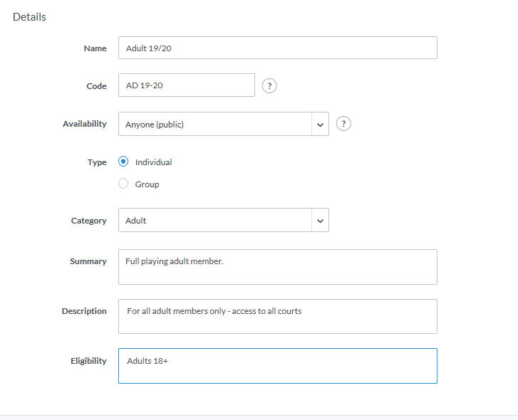Focus the Code field containing AD 19-20
Viewport: 518px width, 420px height.
(186, 85)
